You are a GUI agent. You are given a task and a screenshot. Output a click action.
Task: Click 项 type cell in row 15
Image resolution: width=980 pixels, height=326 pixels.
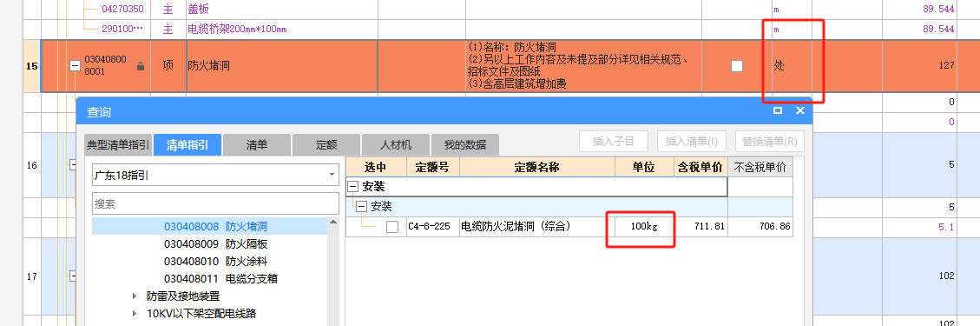(168, 66)
